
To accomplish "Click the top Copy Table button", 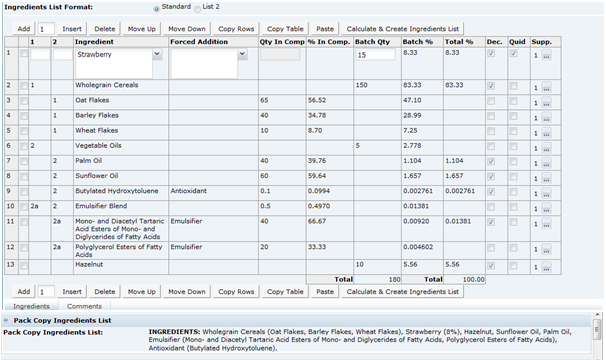I will (285, 29).
